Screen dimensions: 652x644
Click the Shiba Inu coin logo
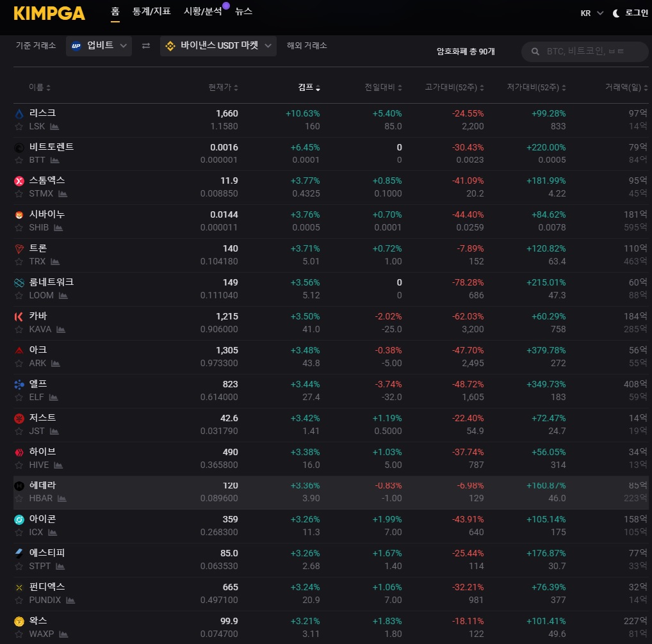tap(19, 215)
